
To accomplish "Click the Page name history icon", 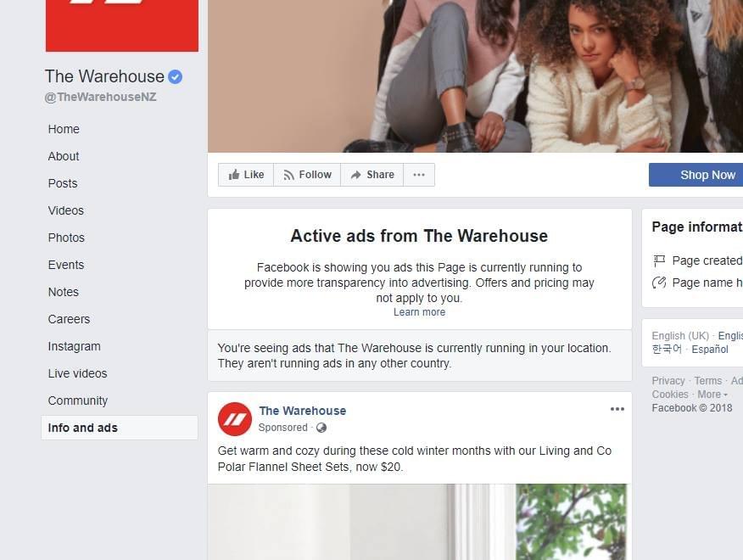I will (x=659, y=283).
